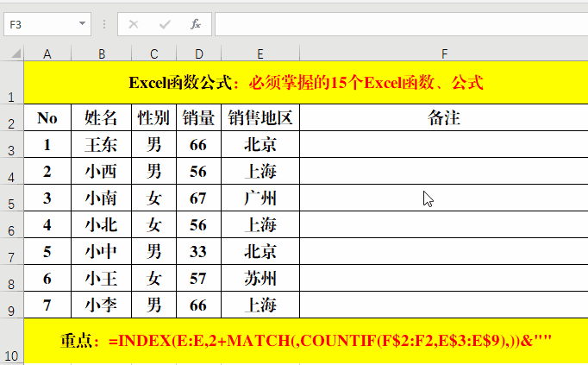Select the 销量 cell with value 33
The image size is (588, 365).
[199, 251]
